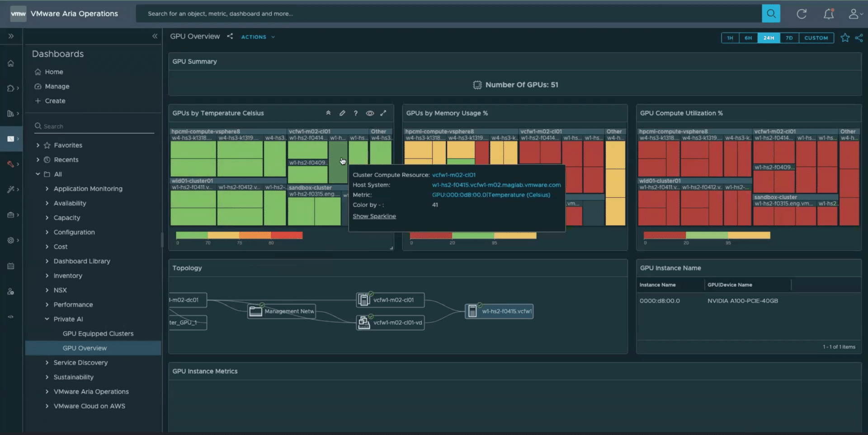The height and width of the screenshot is (435, 868).
Task: Click Instance Name column header
Action: (x=657, y=285)
